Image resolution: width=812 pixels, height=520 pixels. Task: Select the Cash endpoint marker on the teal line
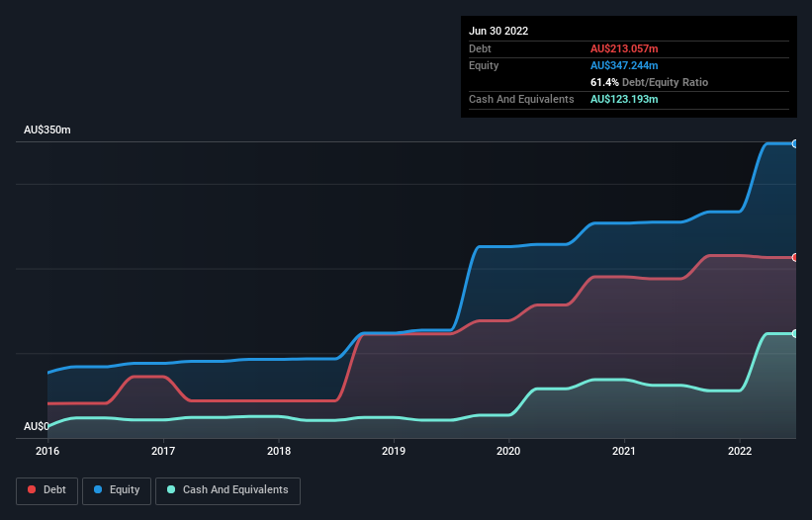[795, 334]
